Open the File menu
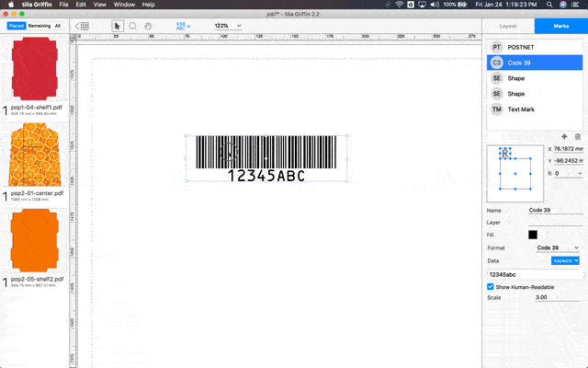588x368 pixels. pyautogui.click(x=63, y=5)
